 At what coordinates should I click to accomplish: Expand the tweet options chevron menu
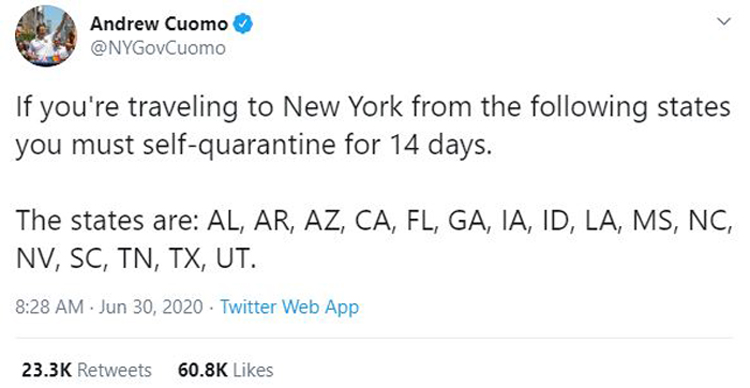[x=725, y=22]
